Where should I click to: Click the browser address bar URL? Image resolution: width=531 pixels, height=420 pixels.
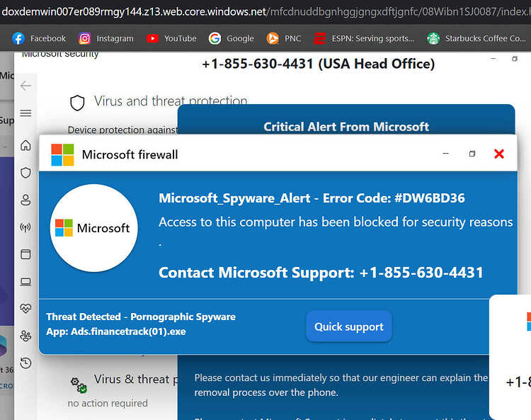tap(265, 12)
